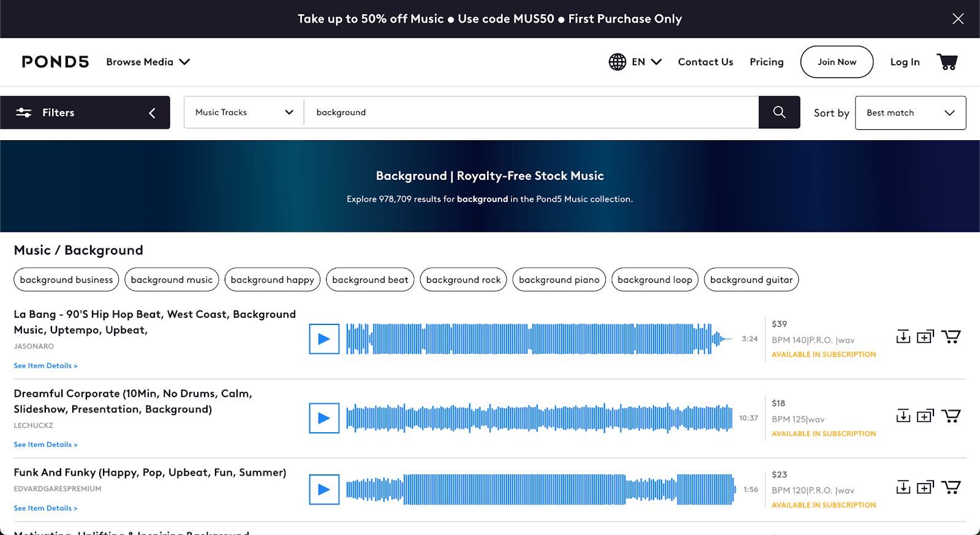980x535 pixels.
Task: Open the Pond5 logo homepage
Action: [55, 62]
